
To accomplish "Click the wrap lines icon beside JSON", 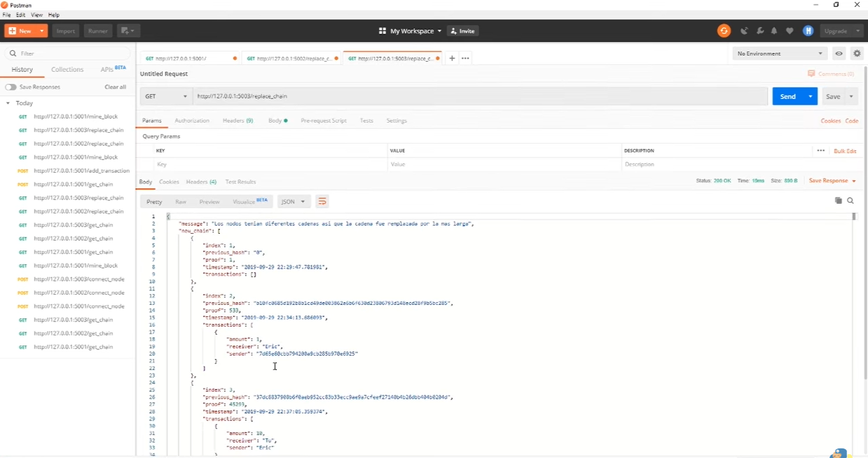I will click(x=322, y=201).
